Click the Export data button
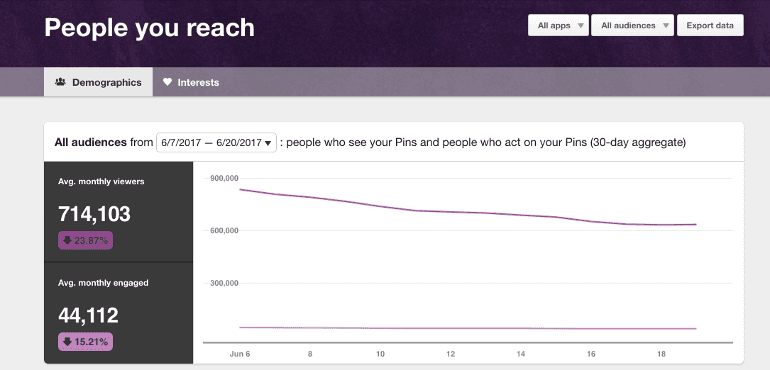The width and height of the screenshot is (770, 370). [710, 25]
